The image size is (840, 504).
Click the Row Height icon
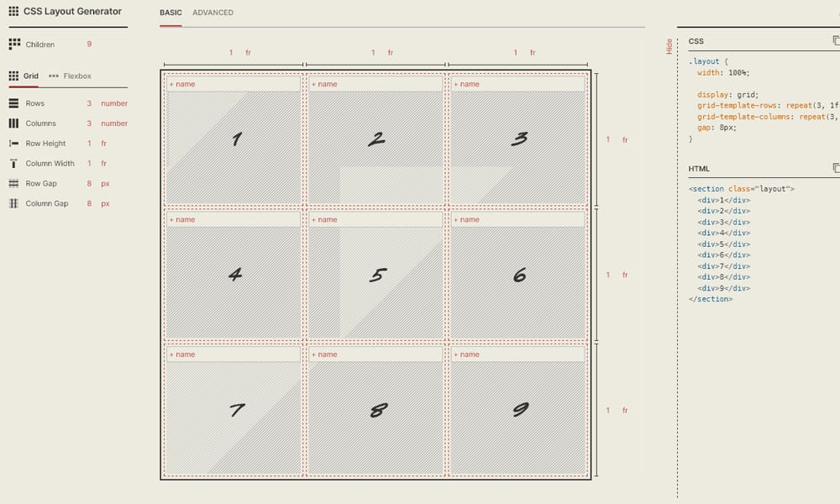click(x=14, y=143)
